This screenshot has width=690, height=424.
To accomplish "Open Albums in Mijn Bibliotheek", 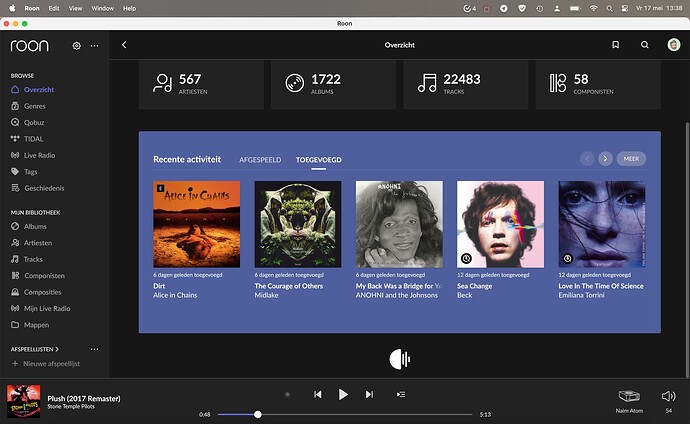I will (x=29, y=227).
